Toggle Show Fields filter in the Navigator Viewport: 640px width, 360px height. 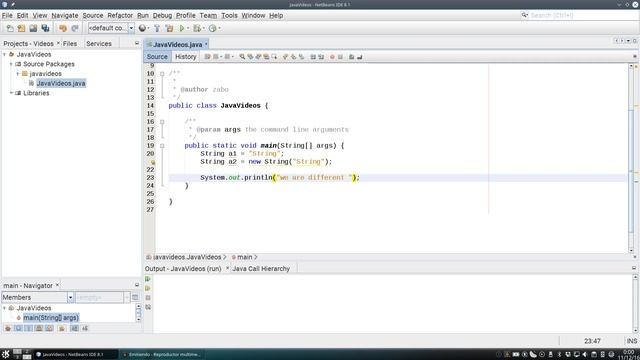click(18, 328)
